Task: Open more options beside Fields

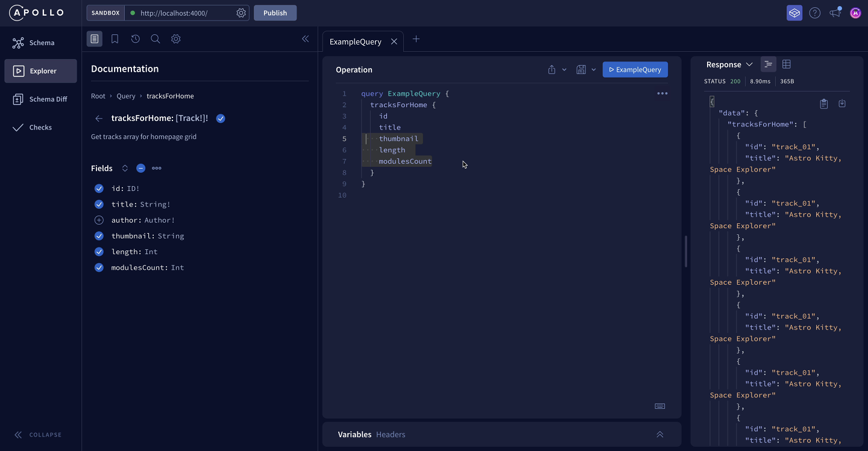Action: [x=157, y=169]
